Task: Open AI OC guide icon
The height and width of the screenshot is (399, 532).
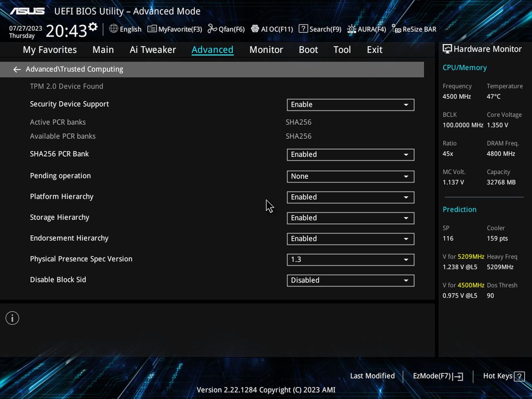Action: point(255,28)
